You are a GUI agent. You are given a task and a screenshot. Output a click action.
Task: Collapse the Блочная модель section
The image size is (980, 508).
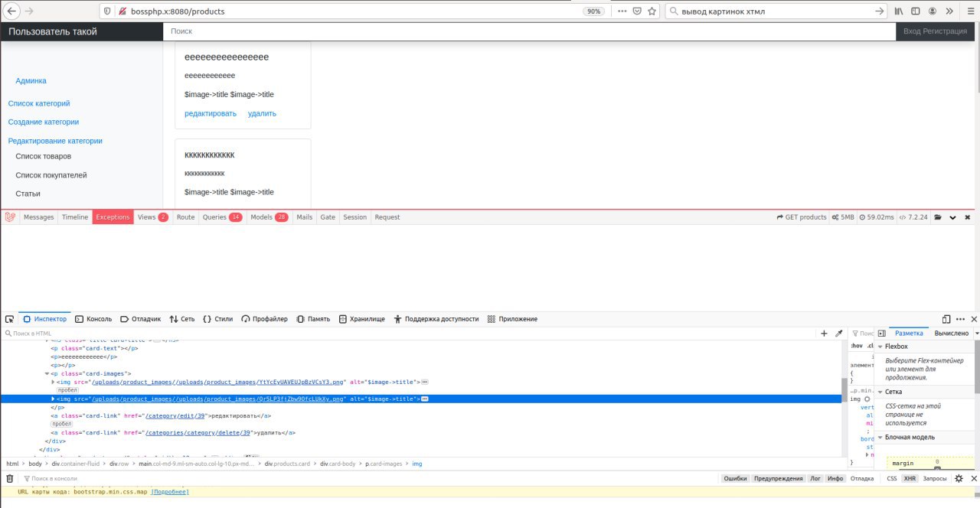click(x=880, y=437)
